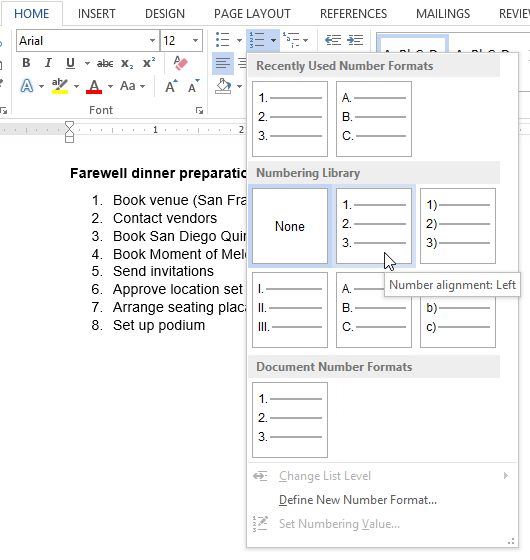Click the Clear All Formatting eraser icon
Image resolution: width=530 pixels, height=560 pixels.
[x=180, y=63]
